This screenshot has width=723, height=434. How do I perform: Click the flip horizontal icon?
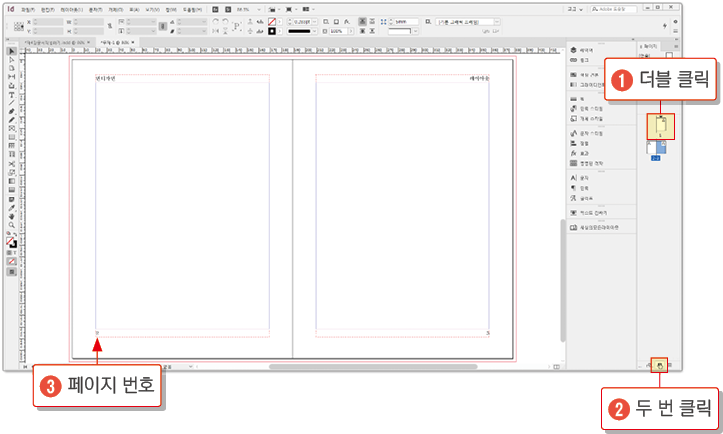[215, 31]
